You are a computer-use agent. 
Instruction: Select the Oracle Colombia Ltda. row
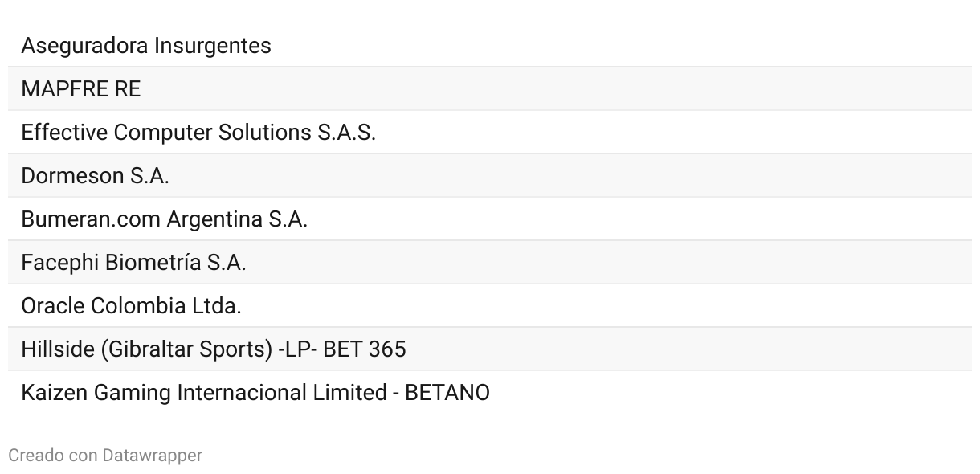(490, 305)
